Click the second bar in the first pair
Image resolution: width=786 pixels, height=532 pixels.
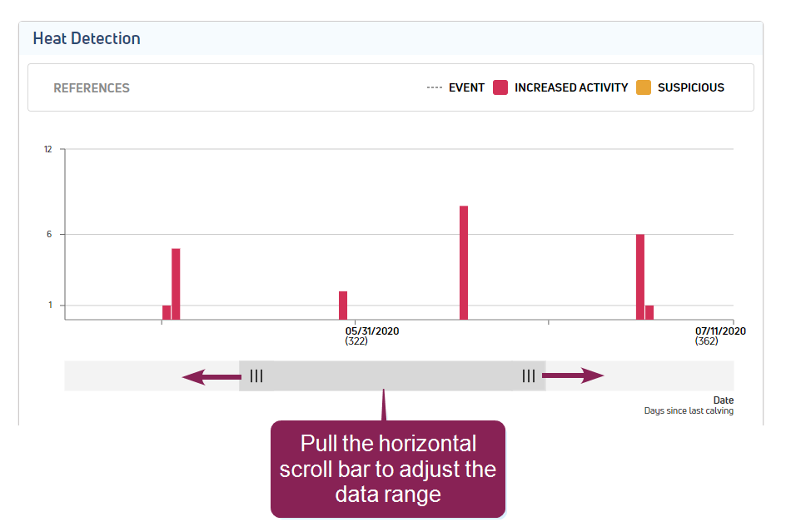coord(176,284)
